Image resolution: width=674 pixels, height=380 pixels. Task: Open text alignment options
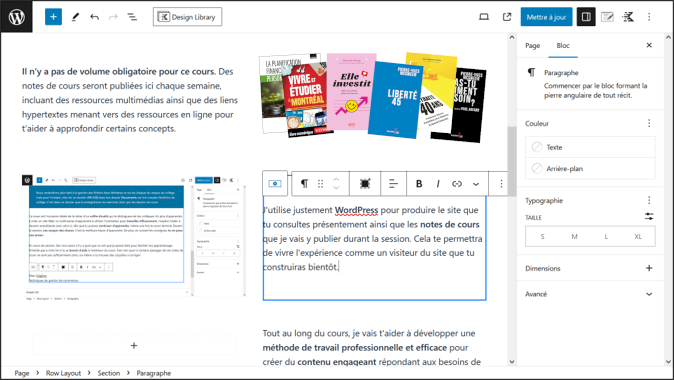coord(393,184)
